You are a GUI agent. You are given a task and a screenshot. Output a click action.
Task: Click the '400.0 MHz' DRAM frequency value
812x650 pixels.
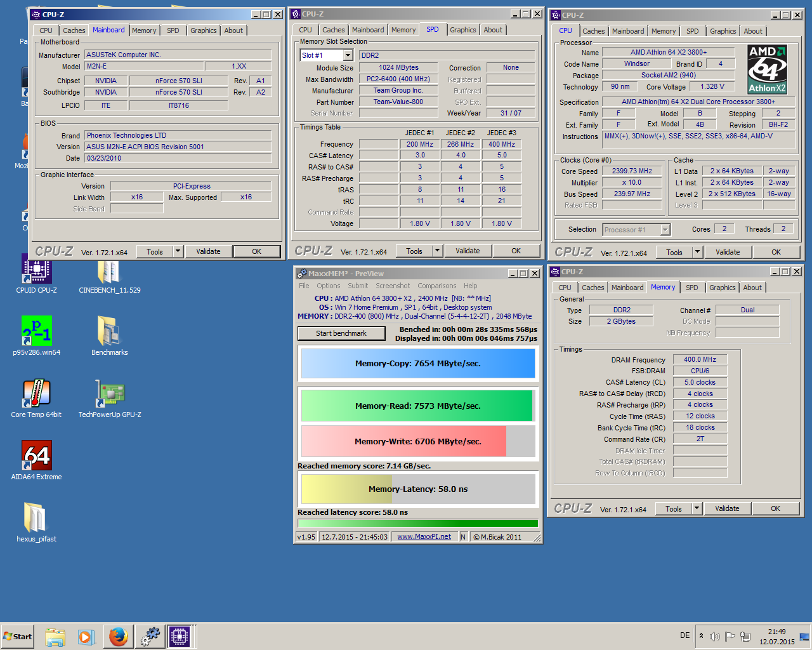[700, 359]
